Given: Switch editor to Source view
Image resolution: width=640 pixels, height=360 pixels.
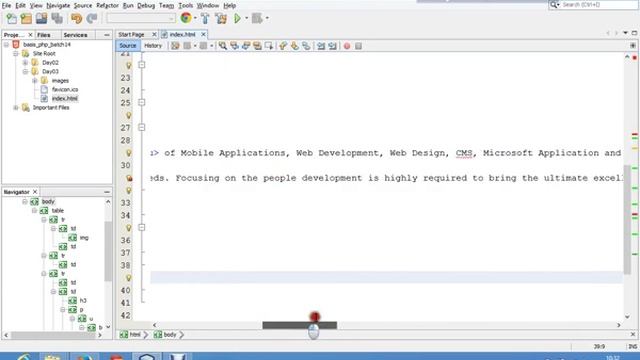Looking at the screenshot, I should (128, 46).
